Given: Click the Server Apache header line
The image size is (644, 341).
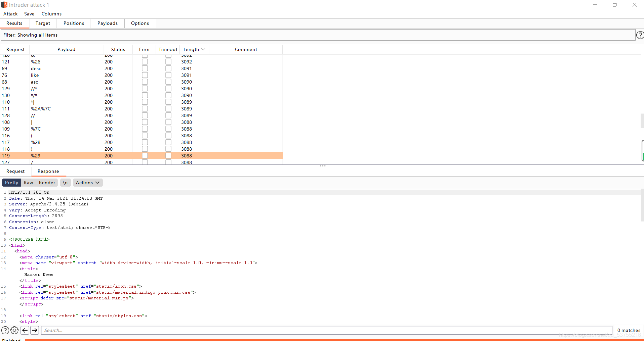Looking at the screenshot, I should (x=49, y=204).
